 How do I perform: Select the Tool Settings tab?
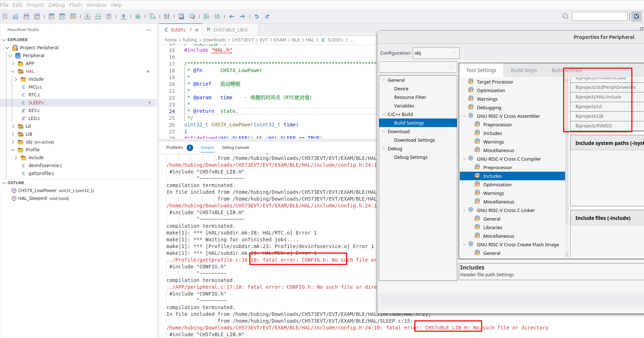coord(481,70)
